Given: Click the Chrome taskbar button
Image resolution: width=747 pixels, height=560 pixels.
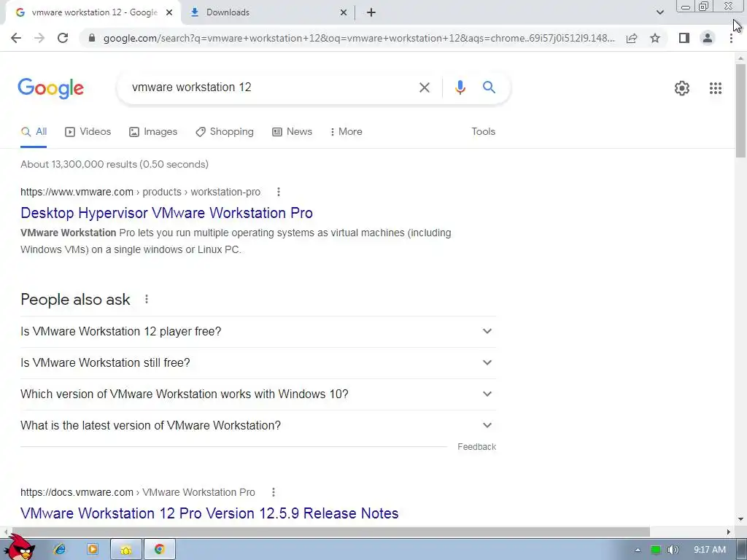Looking at the screenshot, I should (x=159, y=550).
